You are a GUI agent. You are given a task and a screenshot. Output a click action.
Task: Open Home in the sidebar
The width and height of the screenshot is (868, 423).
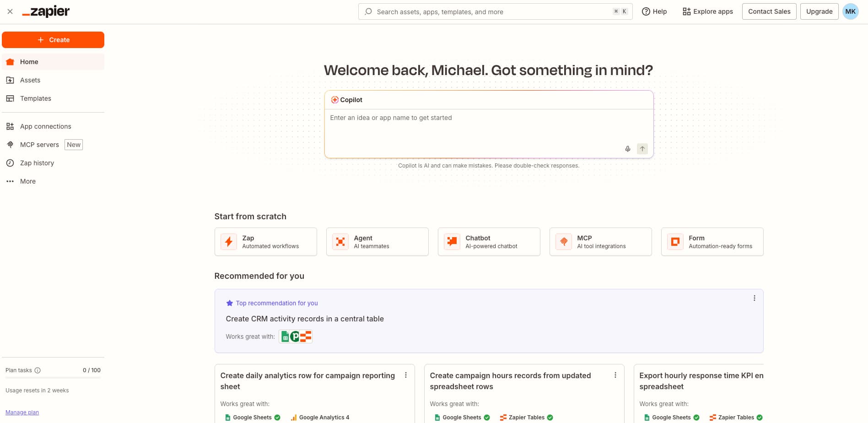click(53, 62)
